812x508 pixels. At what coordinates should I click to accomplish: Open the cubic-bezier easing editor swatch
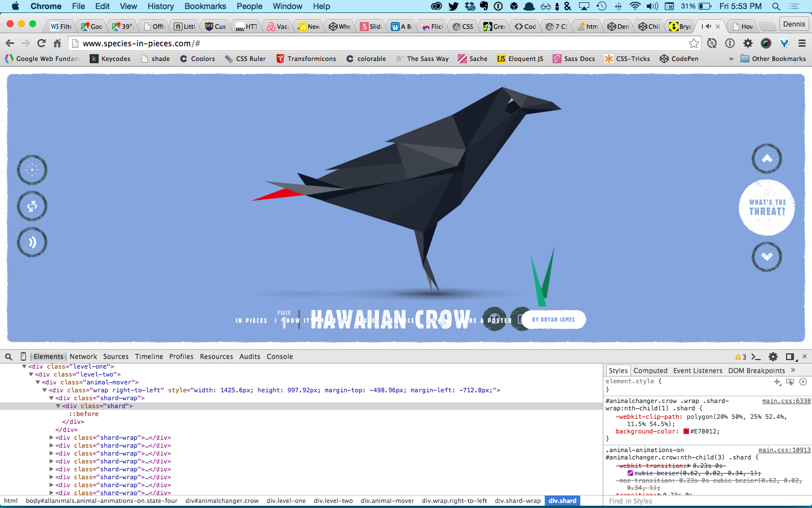coord(630,473)
